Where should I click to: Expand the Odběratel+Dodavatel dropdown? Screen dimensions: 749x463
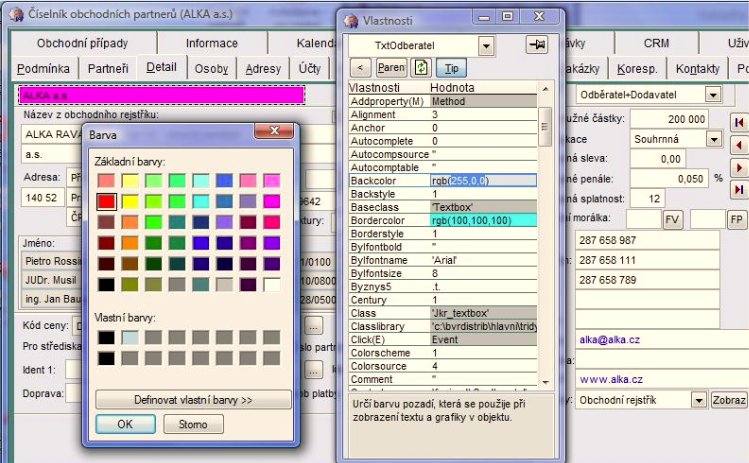pyautogui.click(x=713, y=95)
